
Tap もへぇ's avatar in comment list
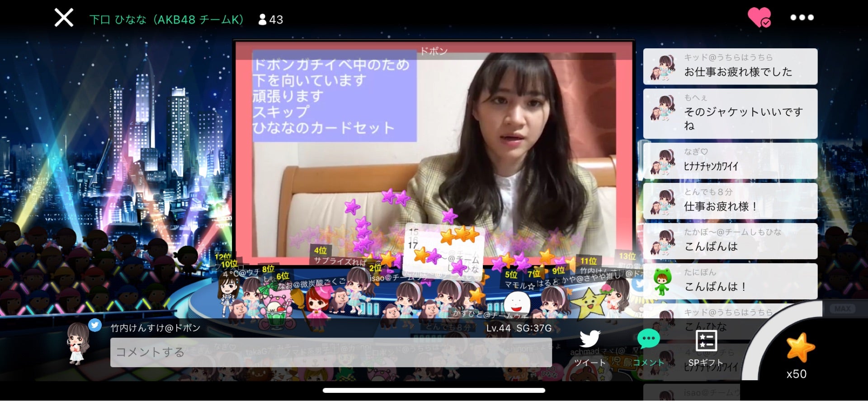[663, 108]
